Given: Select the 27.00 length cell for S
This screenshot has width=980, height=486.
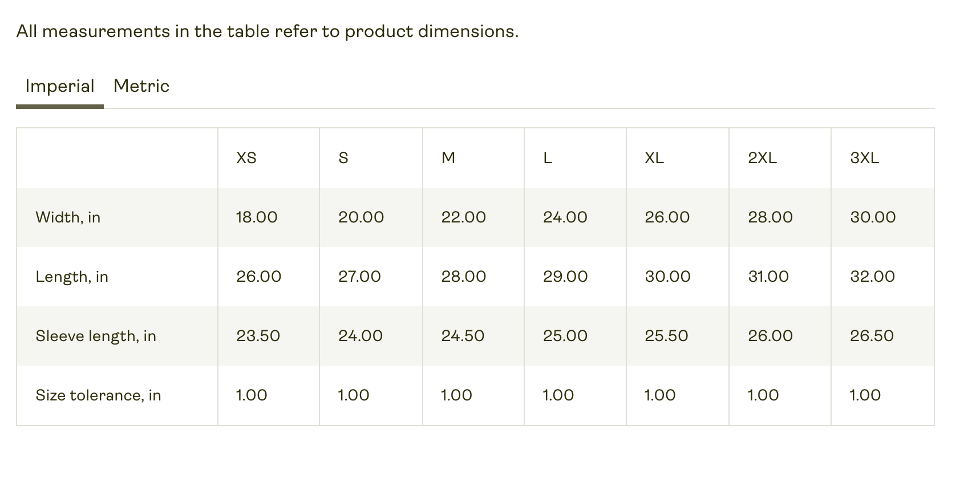Looking at the screenshot, I should pos(359,277).
